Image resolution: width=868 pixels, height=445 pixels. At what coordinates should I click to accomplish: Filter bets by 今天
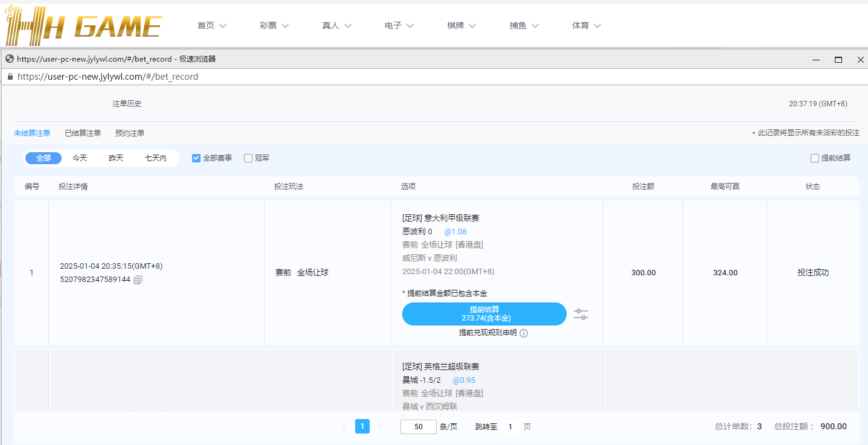point(79,158)
